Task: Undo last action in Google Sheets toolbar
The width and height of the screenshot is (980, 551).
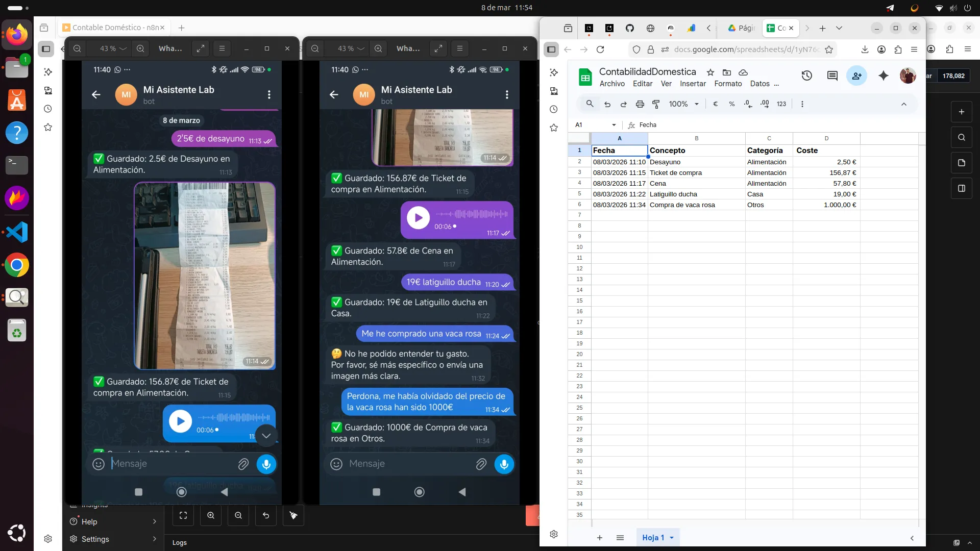Action: click(607, 104)
